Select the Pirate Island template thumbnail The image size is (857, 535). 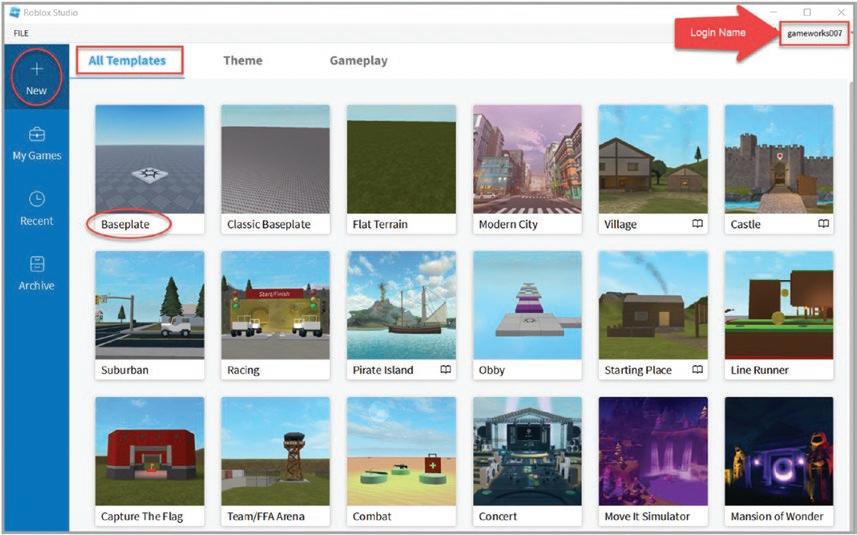tap(401, 305)
